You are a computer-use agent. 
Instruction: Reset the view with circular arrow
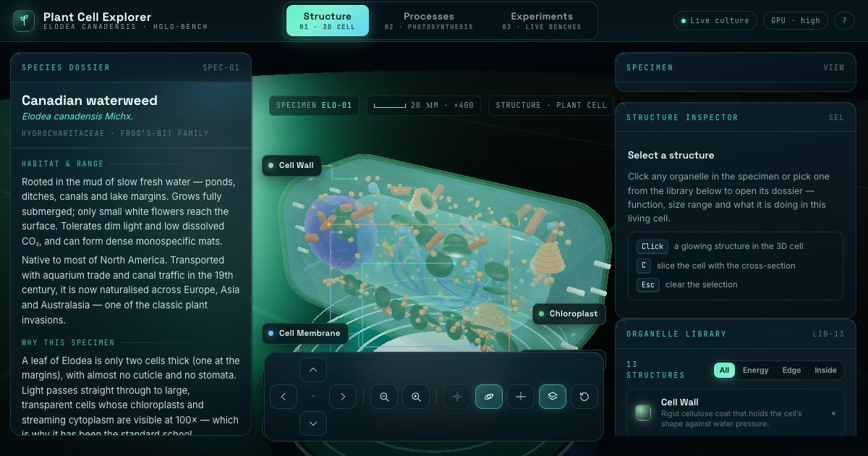pos(584,397)
